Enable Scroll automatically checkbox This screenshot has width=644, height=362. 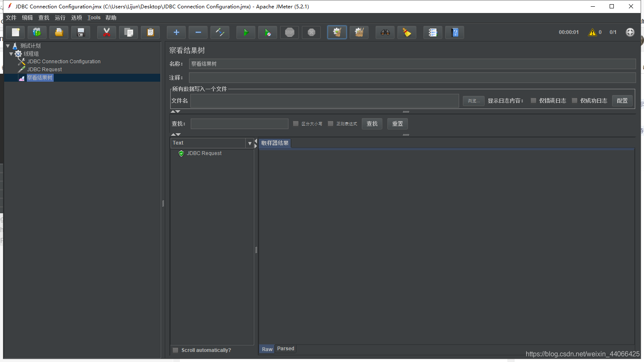[x=176, y=350]
